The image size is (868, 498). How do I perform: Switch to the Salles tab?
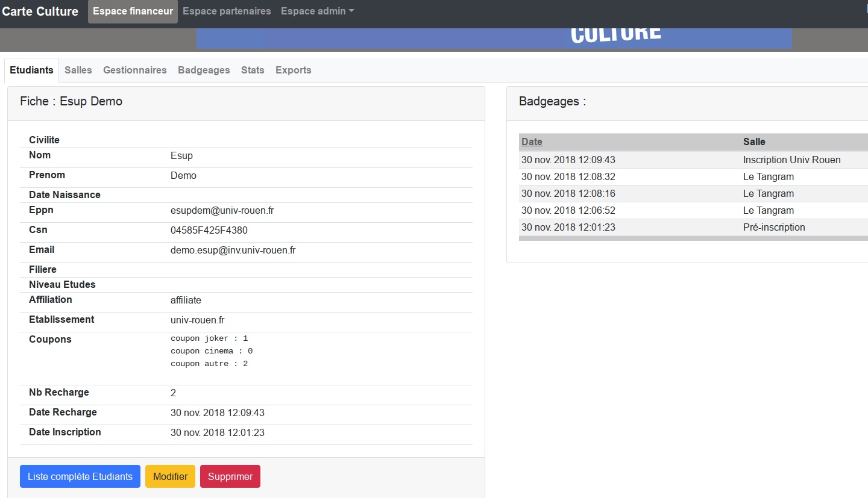pos(78,70)
